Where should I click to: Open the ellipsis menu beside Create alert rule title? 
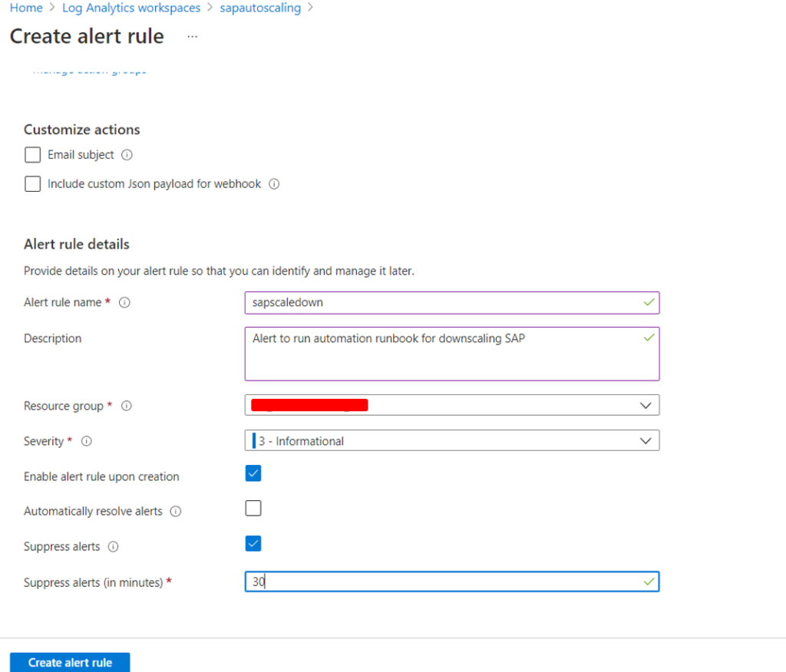coord(193,37)
